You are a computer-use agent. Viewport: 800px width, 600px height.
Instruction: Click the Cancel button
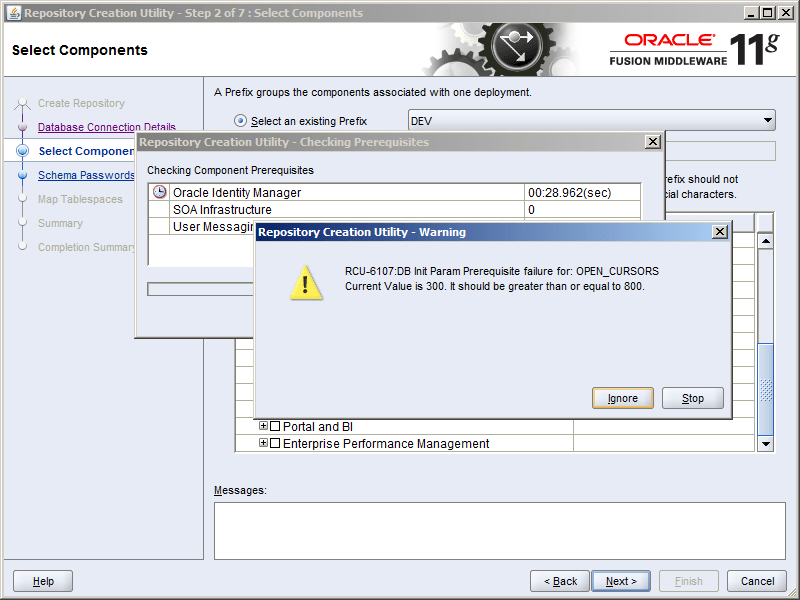757,581
